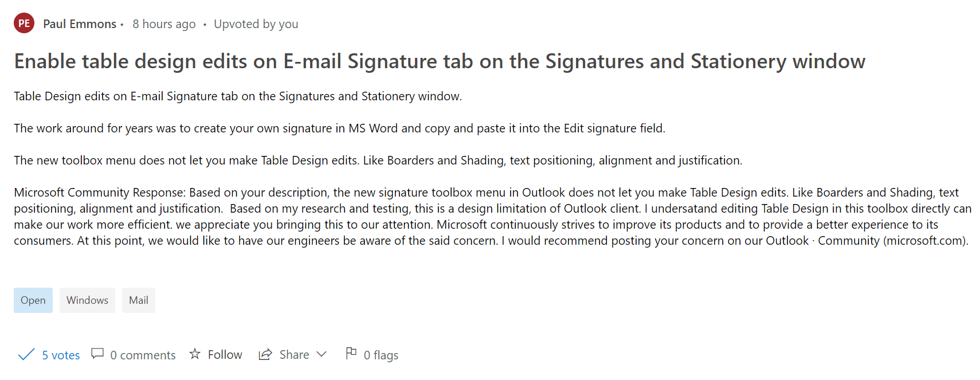Click the 0 flags link
980x380 pixels.
tap(381, 355)
